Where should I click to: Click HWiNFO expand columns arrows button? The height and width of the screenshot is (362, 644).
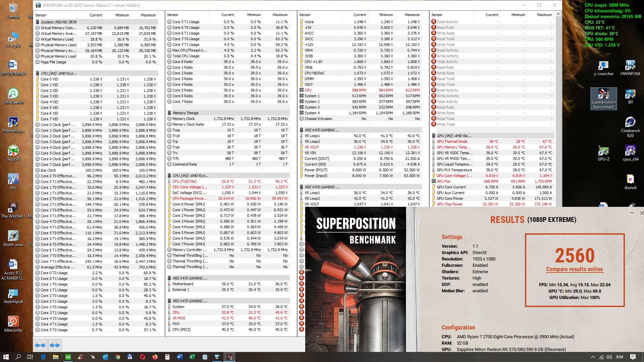tap(40, 345)
